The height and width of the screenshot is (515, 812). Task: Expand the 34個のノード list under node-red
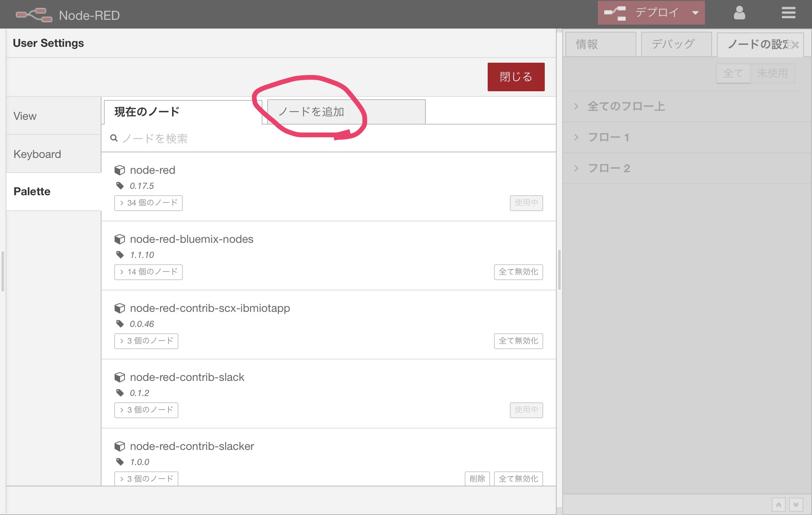148,203
